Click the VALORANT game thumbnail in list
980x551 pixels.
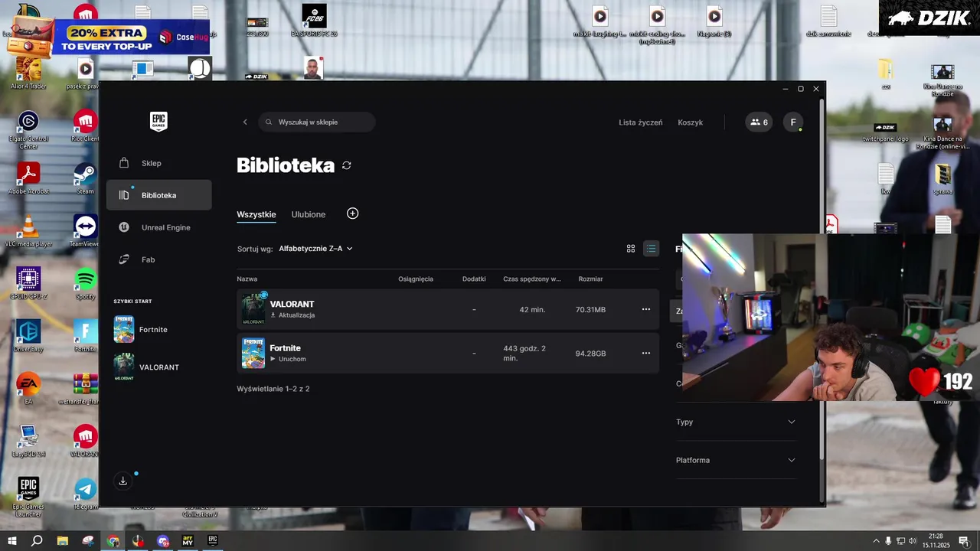coord(253,309)
